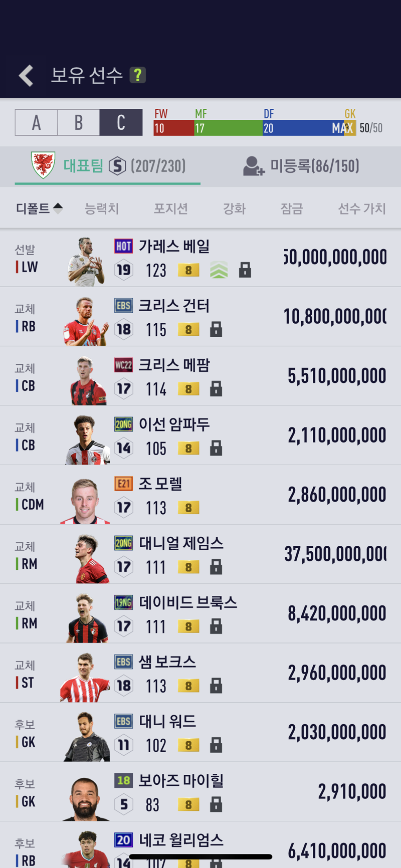Tap the S grade coin icon
The width and height of the screenshot is (401, 868).
pyautogui.click(x=117, y=165)
